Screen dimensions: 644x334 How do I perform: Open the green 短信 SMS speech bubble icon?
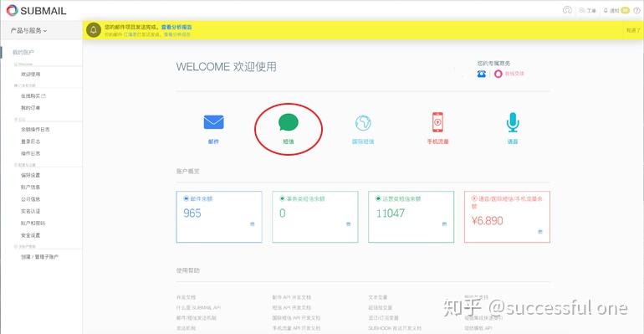pyautogui.click(x=289, y=122)
